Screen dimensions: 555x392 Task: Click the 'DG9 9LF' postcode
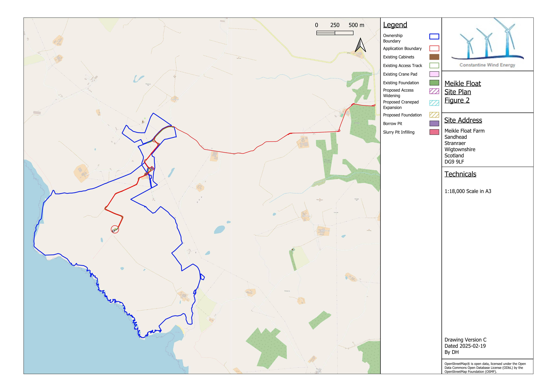[454, 162]
